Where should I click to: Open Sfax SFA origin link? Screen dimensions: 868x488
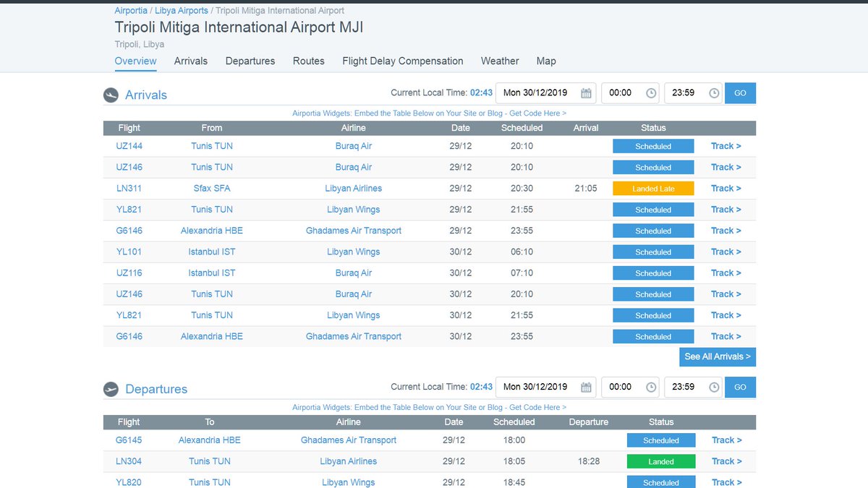click(212, 189)
